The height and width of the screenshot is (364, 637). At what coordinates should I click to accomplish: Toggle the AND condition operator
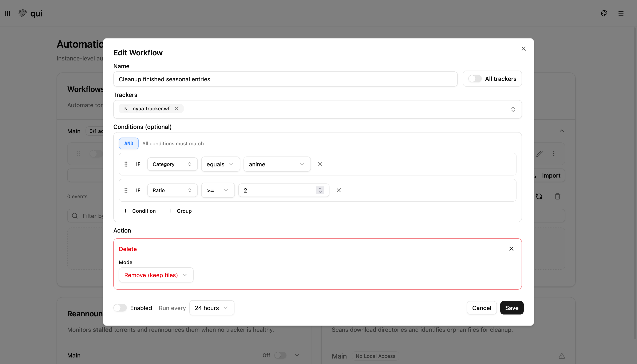128,143
